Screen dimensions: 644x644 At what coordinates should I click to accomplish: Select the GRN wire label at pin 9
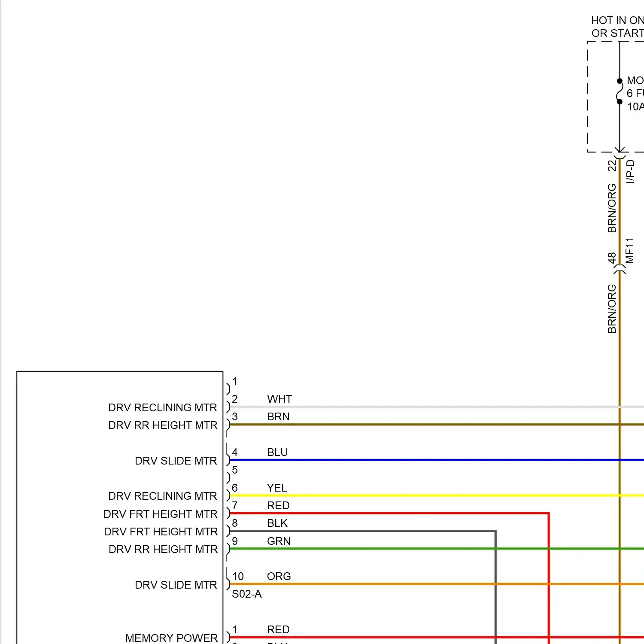[279, 541]
